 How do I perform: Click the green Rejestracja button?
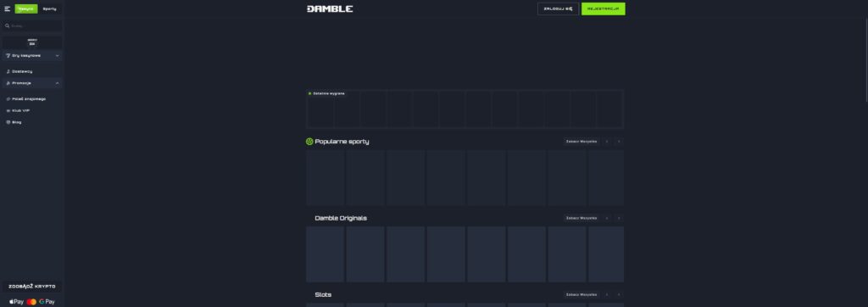coord(603,8)
